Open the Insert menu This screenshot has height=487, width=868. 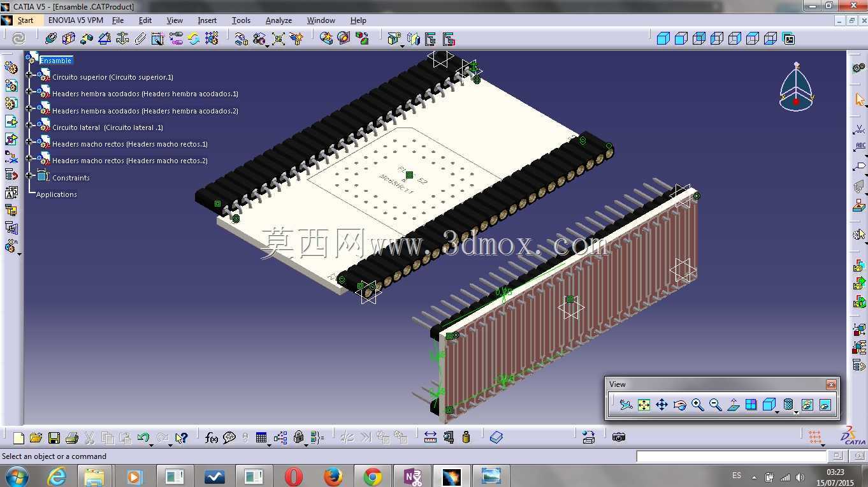(x=207, y=20)
